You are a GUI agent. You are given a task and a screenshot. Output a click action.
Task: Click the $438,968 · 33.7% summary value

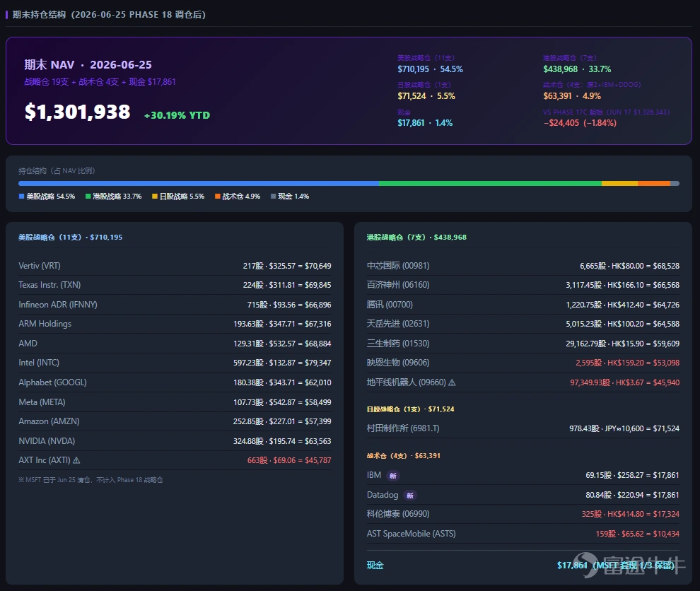point(577,69)
